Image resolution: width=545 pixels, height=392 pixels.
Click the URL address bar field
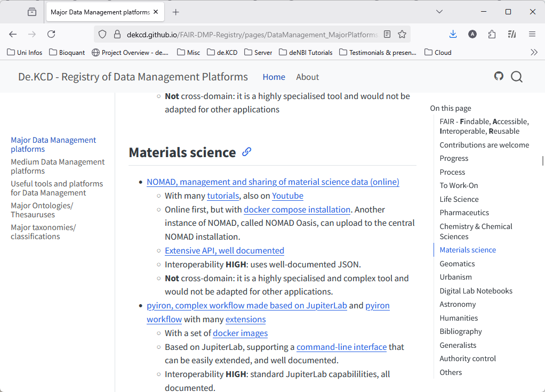[x=251, y=34]
